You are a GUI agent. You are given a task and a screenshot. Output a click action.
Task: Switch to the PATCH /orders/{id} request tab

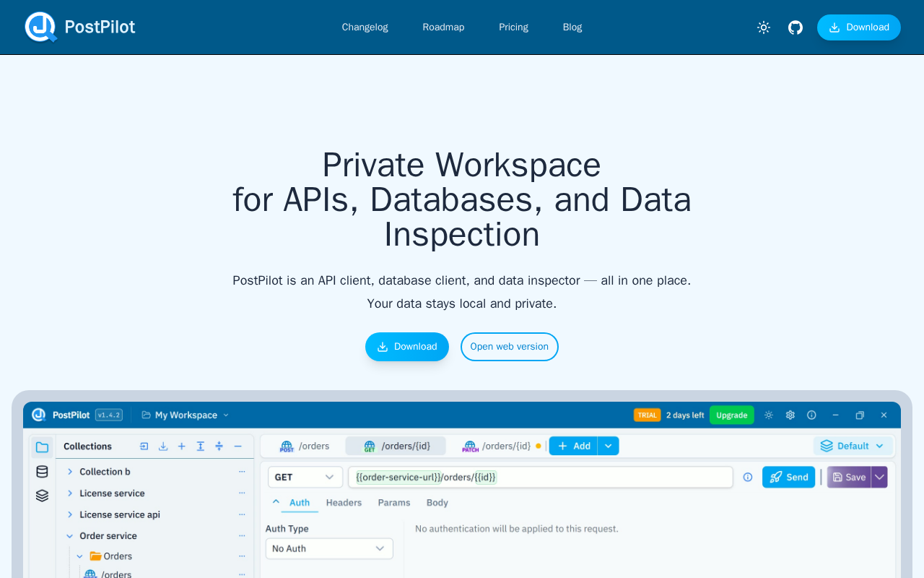click(x=502, y=447)
